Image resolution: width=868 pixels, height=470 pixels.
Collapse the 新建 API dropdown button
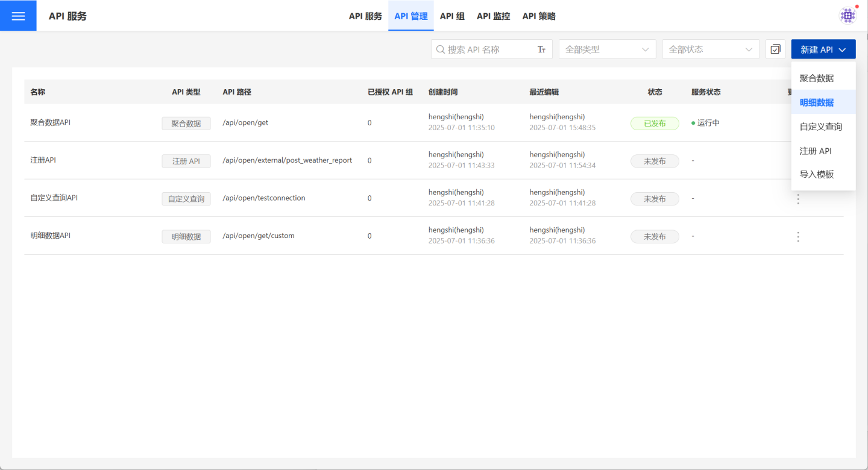click(x=823, y=49)
